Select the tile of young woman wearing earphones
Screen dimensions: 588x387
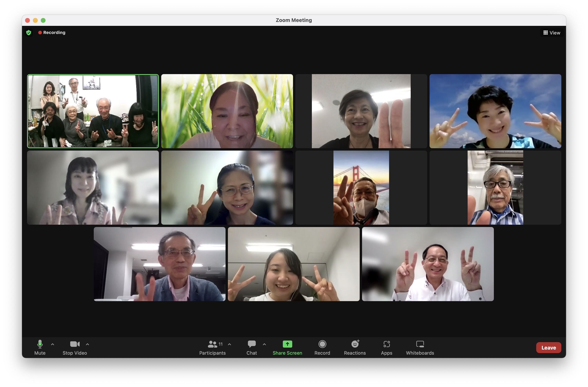coord(293,264)
